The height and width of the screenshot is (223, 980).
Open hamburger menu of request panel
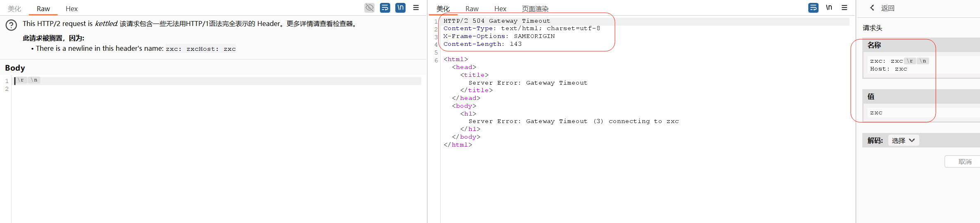coord(416,8)
